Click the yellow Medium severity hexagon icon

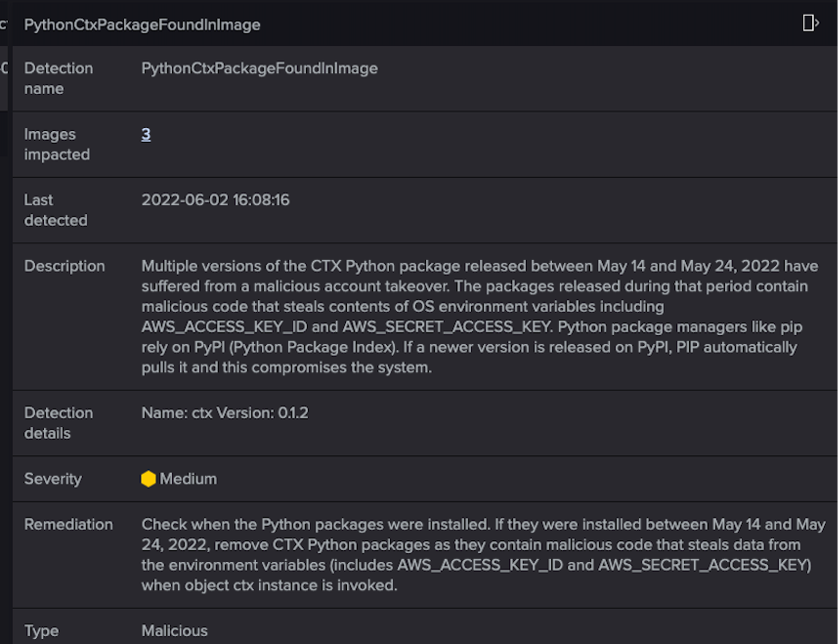pyautogui.click(x=148, y=479)
